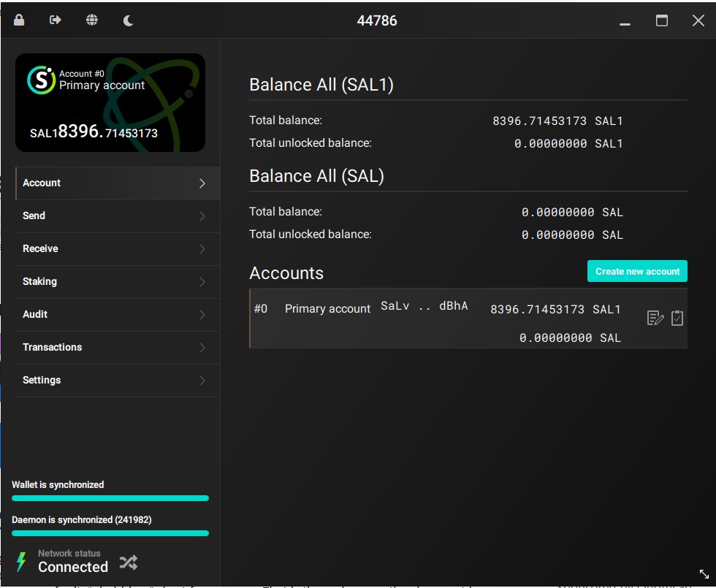
Task: Click Daemon is synchronized (241982) text
Action: 82,519
